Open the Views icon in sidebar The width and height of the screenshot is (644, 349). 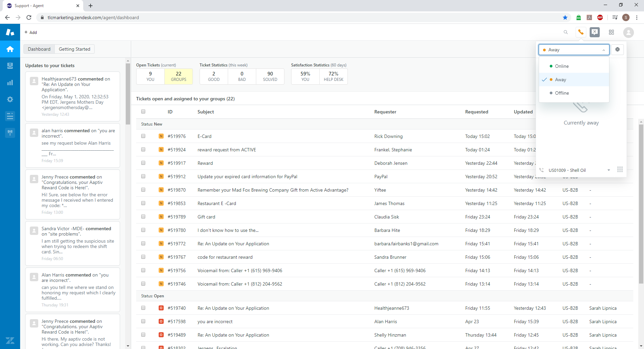coord(10,66)
